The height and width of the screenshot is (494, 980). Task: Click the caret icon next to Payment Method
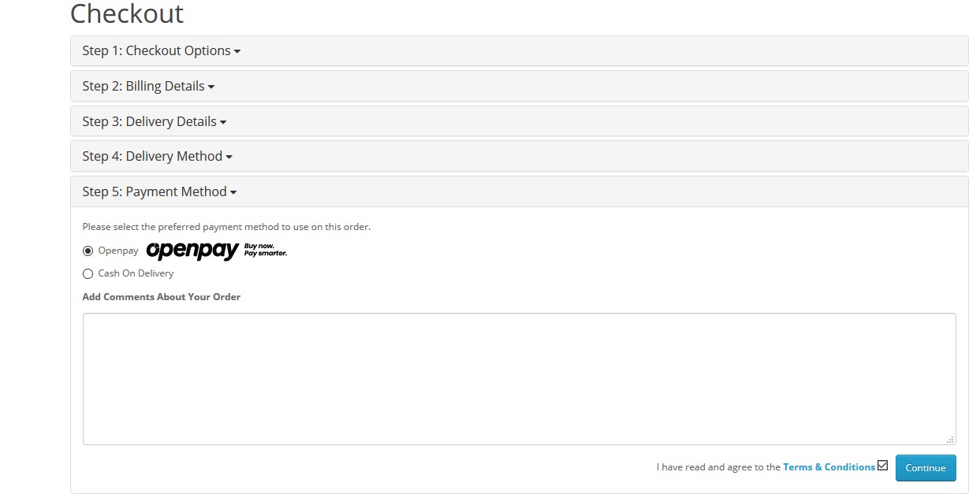tap(233, 193)
